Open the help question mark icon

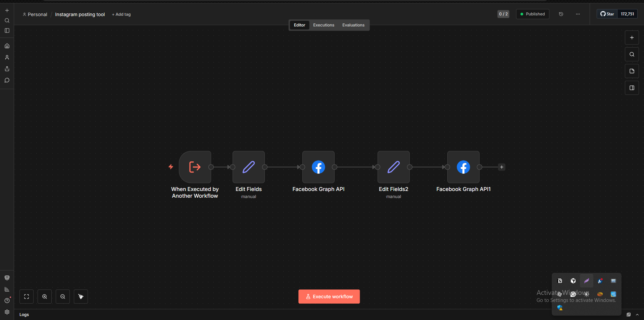pos(7,301)
